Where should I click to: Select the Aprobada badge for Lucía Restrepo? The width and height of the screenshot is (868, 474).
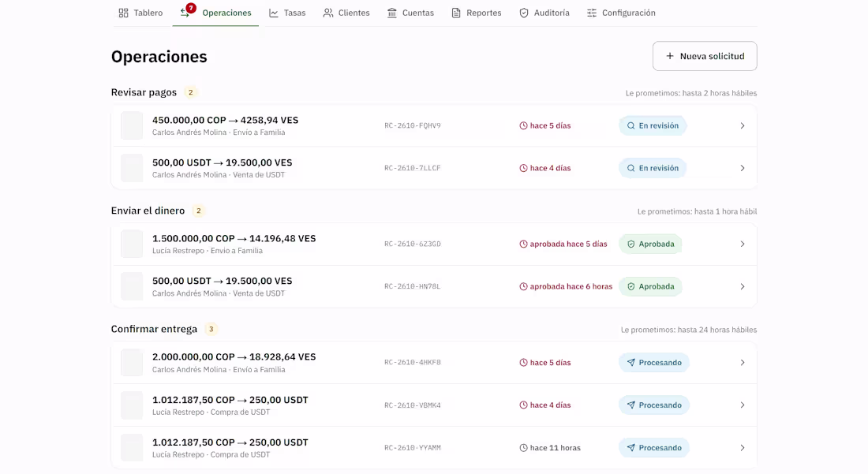click(x=650, y=244)
